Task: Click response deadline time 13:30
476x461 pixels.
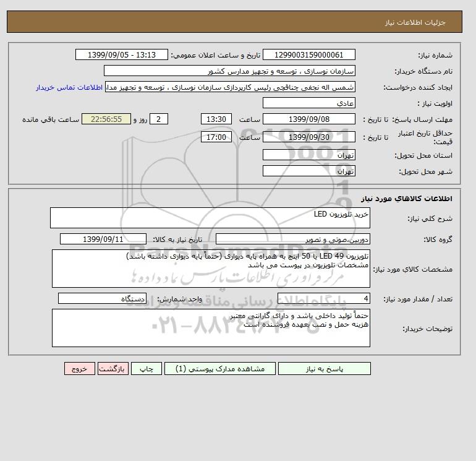Action: click(x=216, y=119)
